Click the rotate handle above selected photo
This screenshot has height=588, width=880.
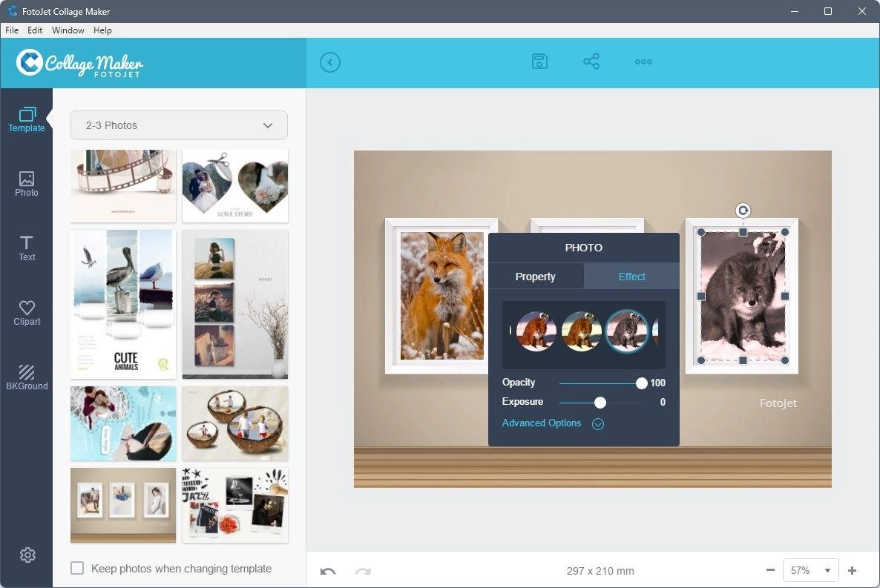[x=743, y=211]
